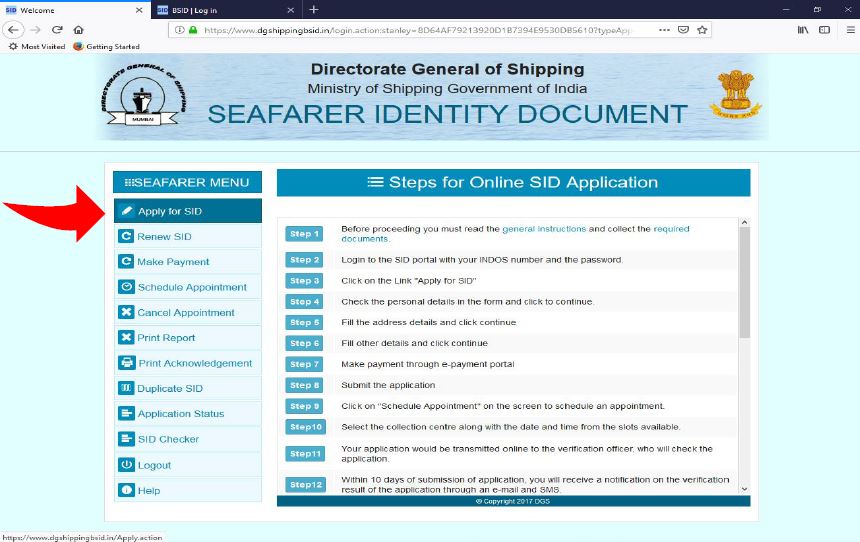Click the green padlock security icon
This screenshot has width=860, height=542.
[193, 30]
